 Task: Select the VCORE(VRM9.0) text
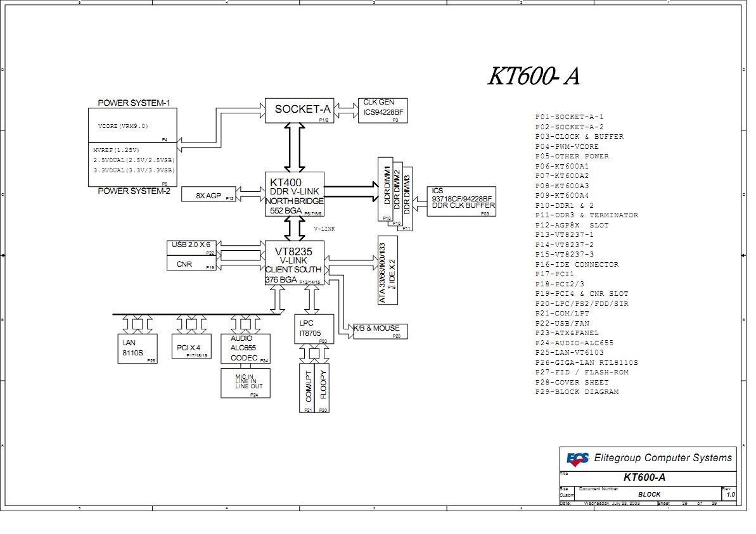click(123, 126)
